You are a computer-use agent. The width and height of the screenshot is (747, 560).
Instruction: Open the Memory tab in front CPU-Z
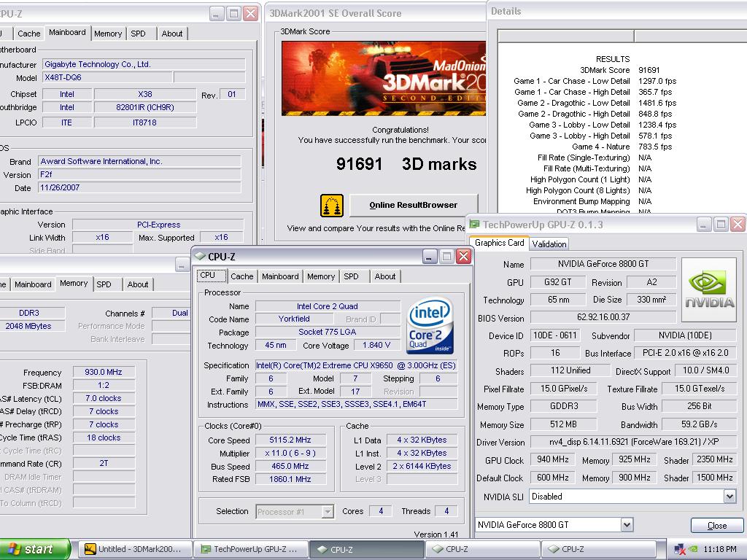[321, 276]
